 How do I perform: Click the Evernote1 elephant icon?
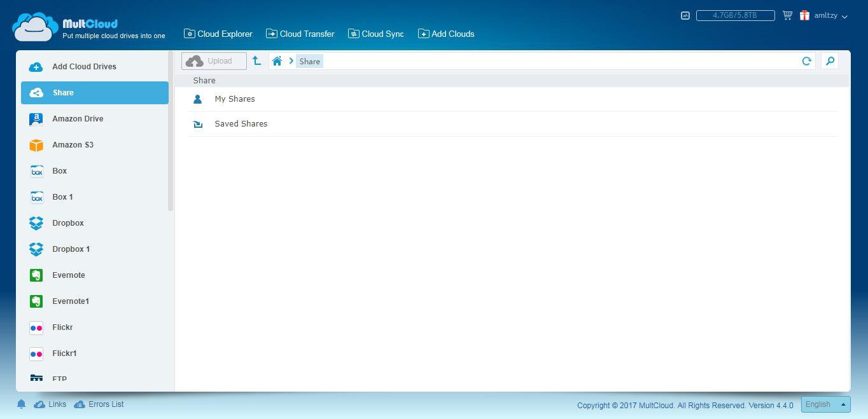pos(36,301)
